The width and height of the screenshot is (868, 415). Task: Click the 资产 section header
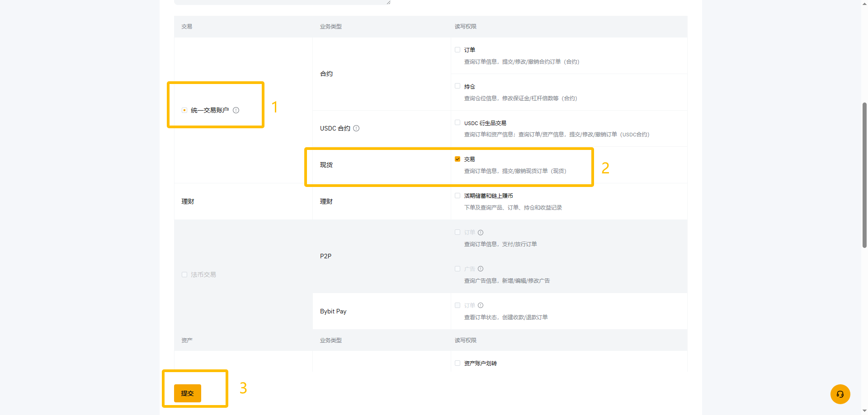coord(187,340)
